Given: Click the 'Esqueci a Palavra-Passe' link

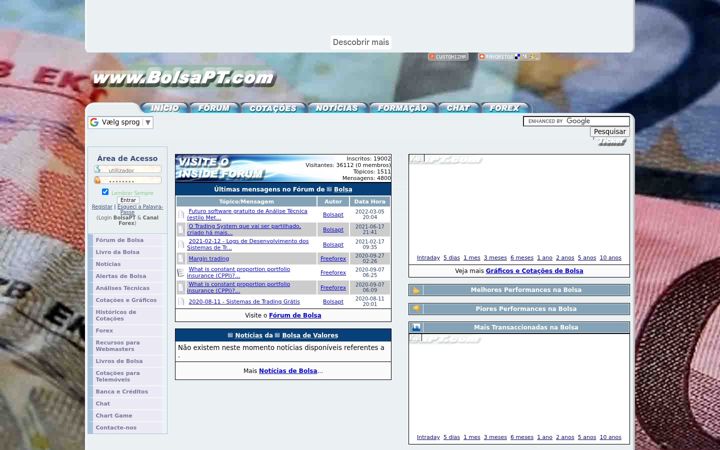Looking at the screenshot, I should pos(140,209).
